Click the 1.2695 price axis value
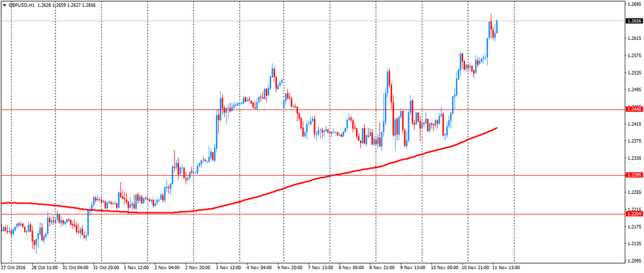644x273 pixels. tap(634, 4)
